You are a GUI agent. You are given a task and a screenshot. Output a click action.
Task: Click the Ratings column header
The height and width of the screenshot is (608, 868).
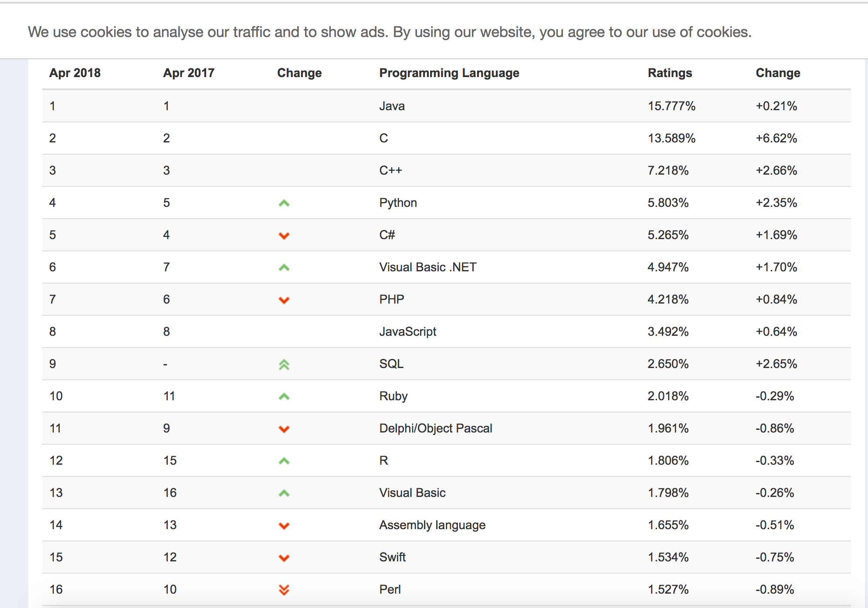pos(670,73)
